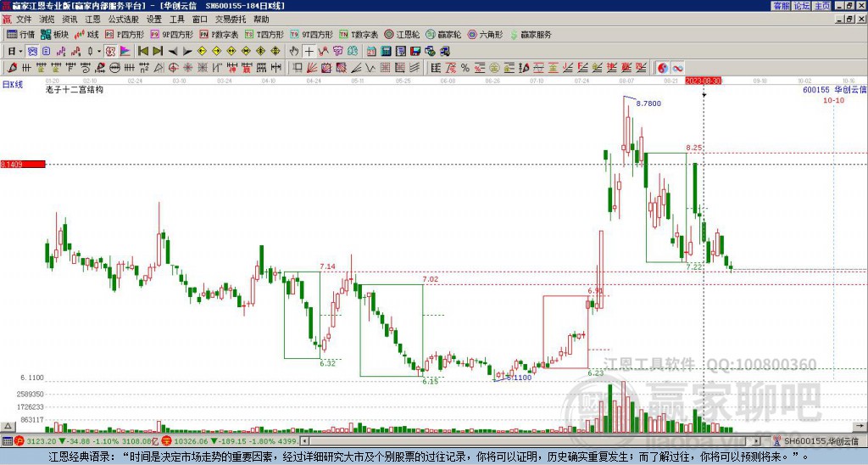Image resolution: width=868 pixels, height=465 pixels.
Task: Collapse volume panel with triangle button
Action: [x=8, y=426]
